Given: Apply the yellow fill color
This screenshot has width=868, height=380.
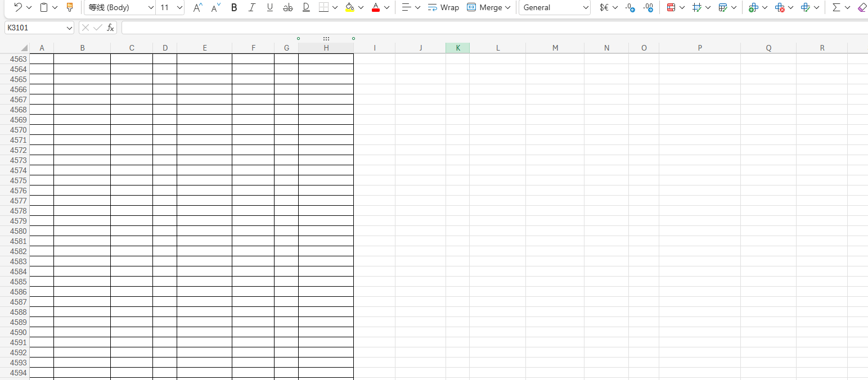Looking at the screenshot, I should click(349, 7).
